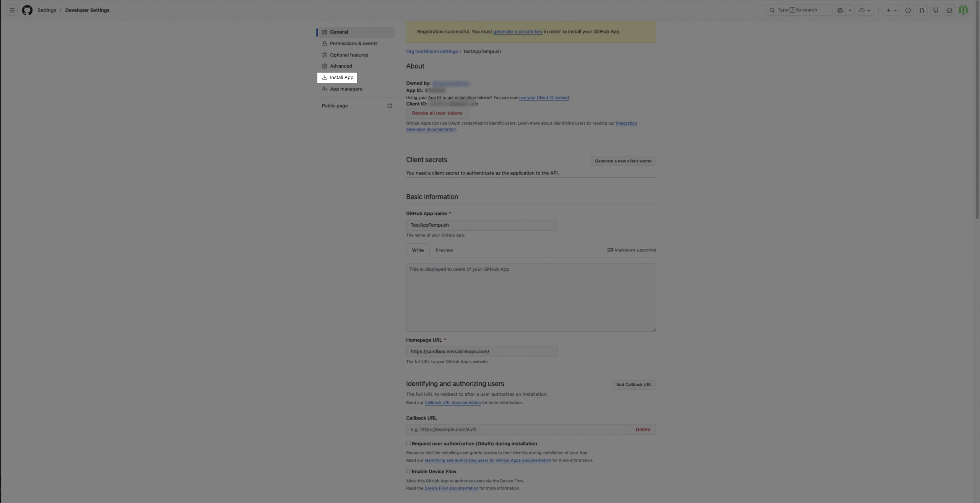Open the notifications inbox icon
This screenshot has height=503, width=980.
[x=949, y=10]
